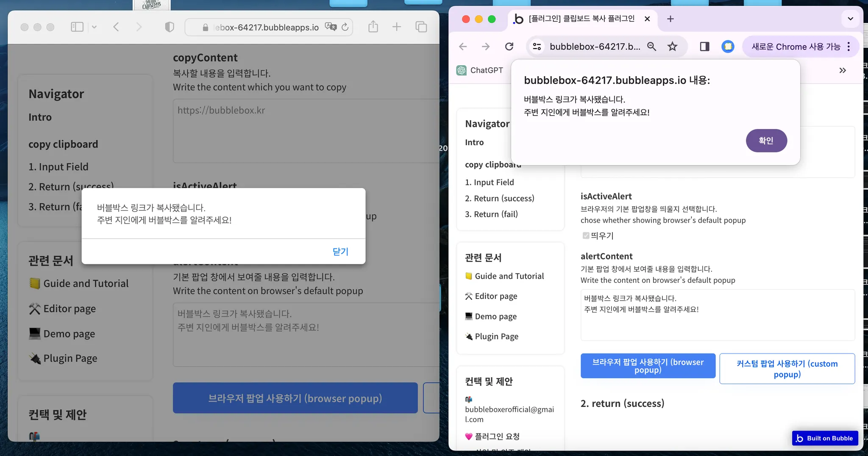Click Safari translate page icon

[x=331, y=27]
